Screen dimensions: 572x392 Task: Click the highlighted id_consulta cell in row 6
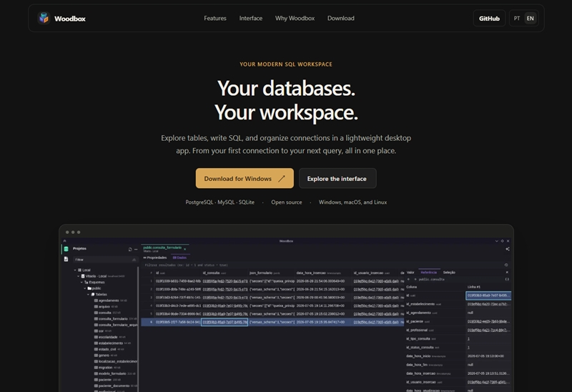[225, 323]
